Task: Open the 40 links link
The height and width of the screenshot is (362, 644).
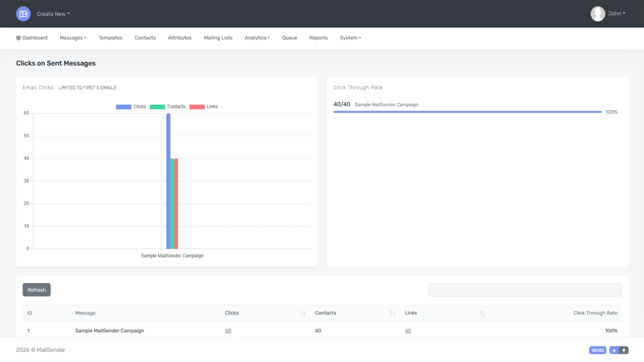Action: coord(408,331)
